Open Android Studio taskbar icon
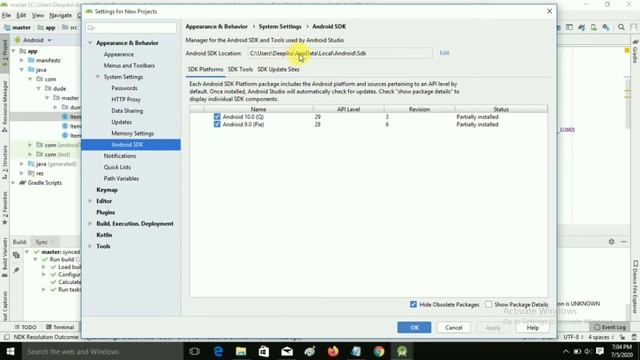Image resolution: width=640 pixels, height=360 pixels. [402, 351]
